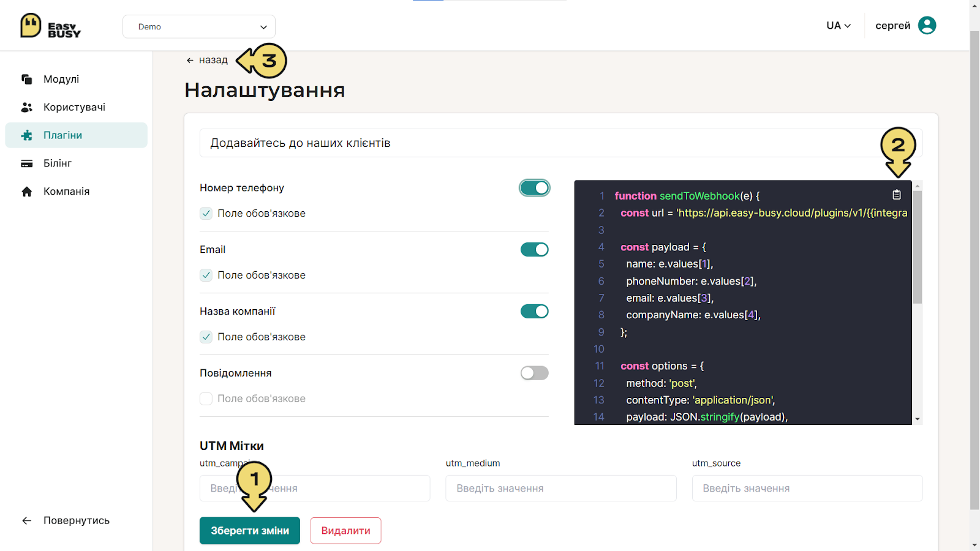Open the сергей user menu

(905, 25)
